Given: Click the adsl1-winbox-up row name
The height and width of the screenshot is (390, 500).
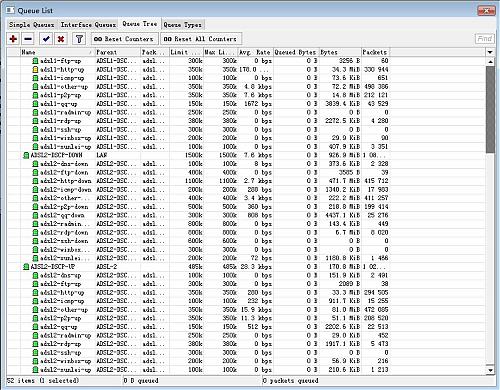Looking at the screenshot, I should pos(65,138).
